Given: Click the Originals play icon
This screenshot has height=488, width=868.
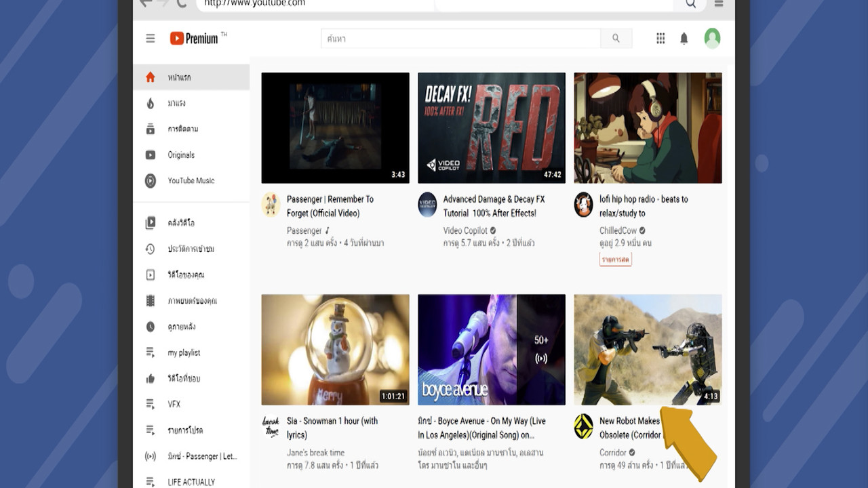Looking at the screenshot, I should [x=151, y=155].
